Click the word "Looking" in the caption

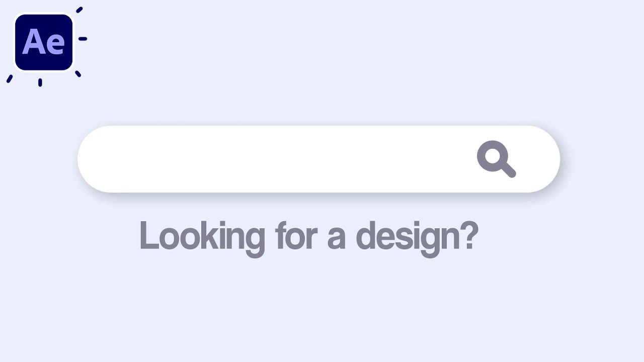202,236
